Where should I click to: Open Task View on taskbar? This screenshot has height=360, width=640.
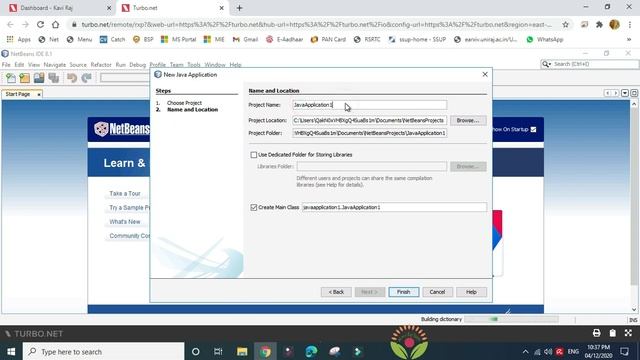click(x=218, y=351)
